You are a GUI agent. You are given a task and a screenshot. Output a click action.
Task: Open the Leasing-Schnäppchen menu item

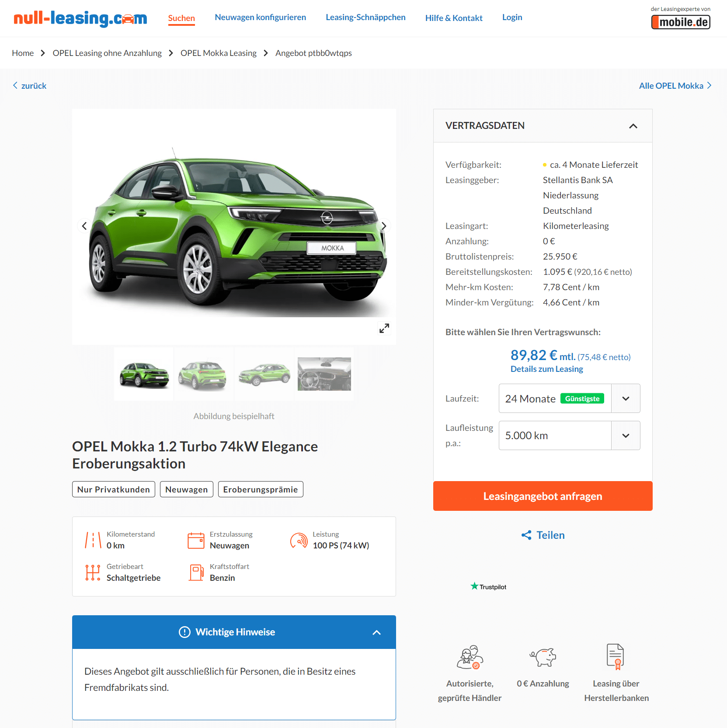tap(365, 17)
